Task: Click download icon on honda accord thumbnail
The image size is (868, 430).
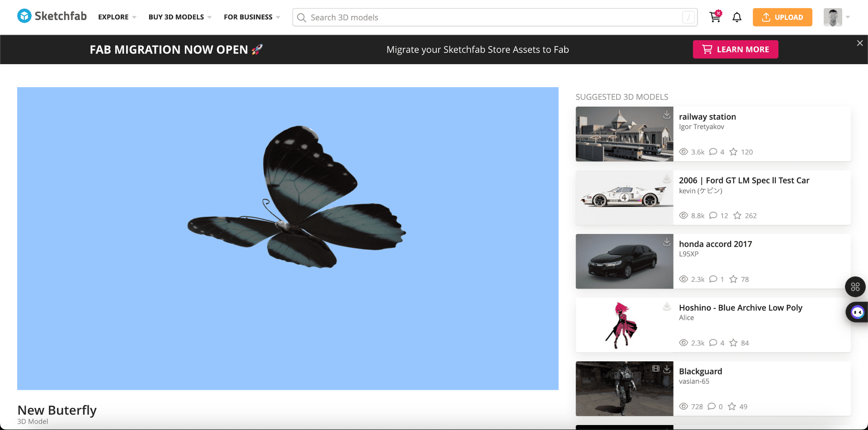Action: tap(667, 242)
